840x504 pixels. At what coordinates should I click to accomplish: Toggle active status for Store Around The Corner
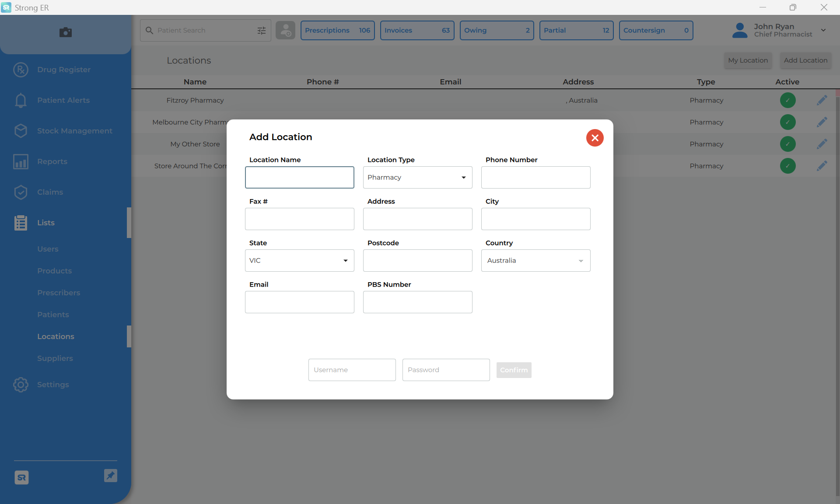pos(787,166)
